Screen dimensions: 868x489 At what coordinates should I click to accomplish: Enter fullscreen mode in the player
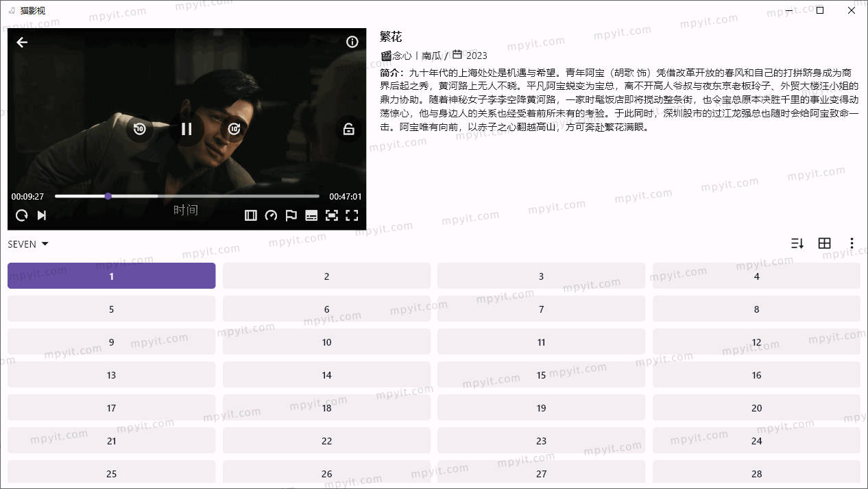coord(352,215)
